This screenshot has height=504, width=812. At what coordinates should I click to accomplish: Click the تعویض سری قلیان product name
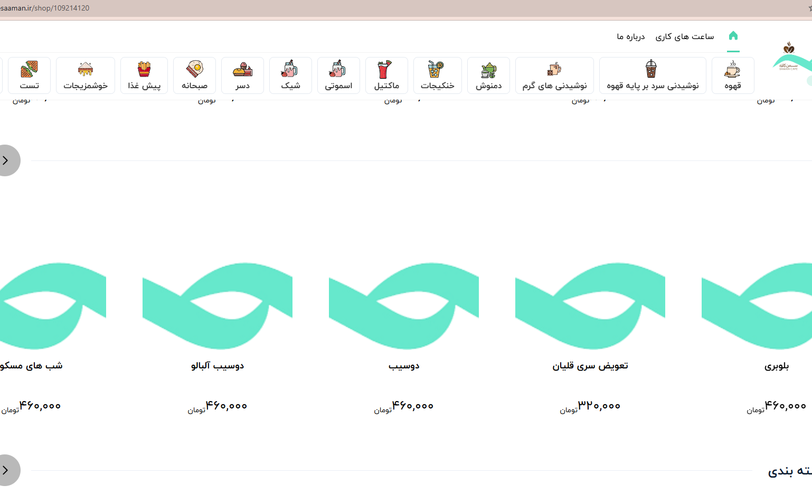pos(590,366)
